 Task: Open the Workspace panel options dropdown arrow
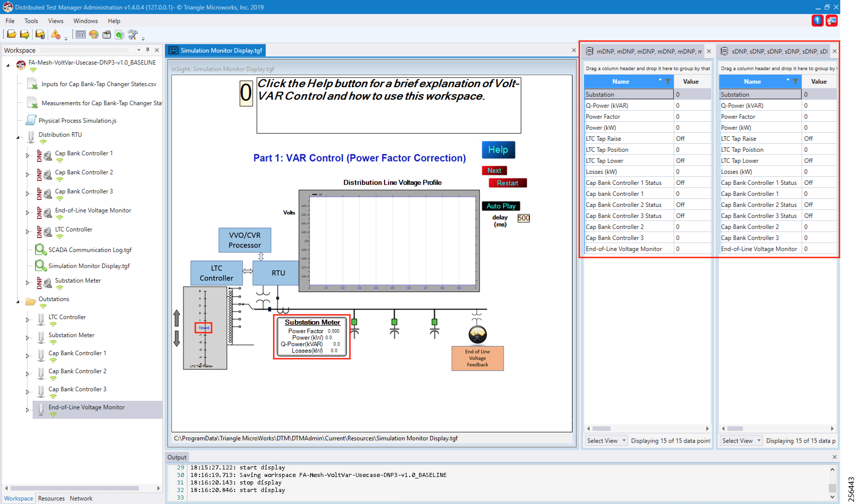point(139,50)
